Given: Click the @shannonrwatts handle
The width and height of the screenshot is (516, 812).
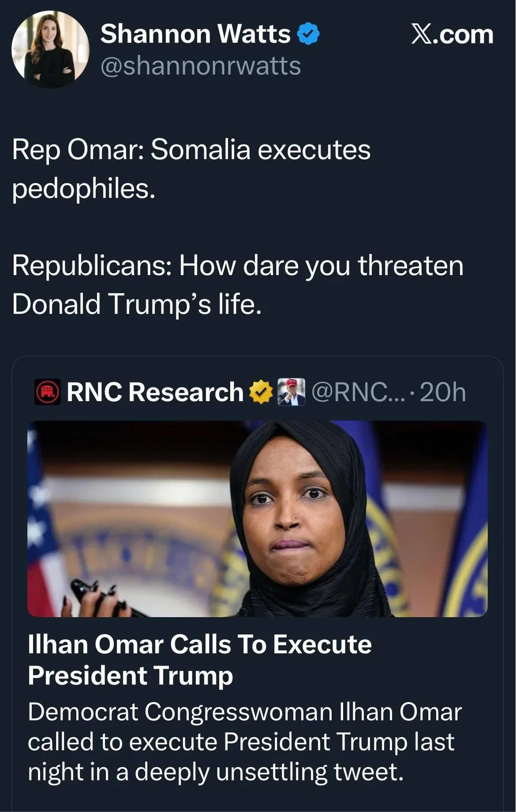Looking at the screenshot, I should click(x=201, y=66).
